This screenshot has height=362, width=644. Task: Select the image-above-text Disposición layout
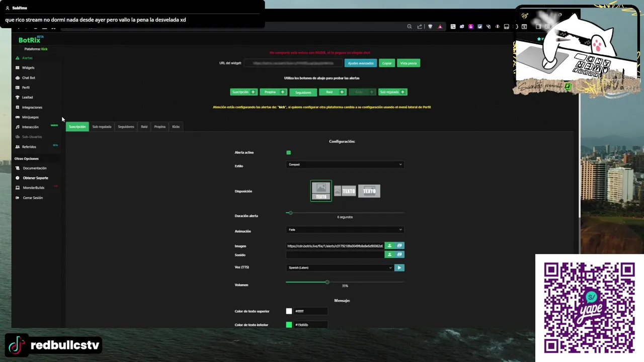(x=321, y=191)
